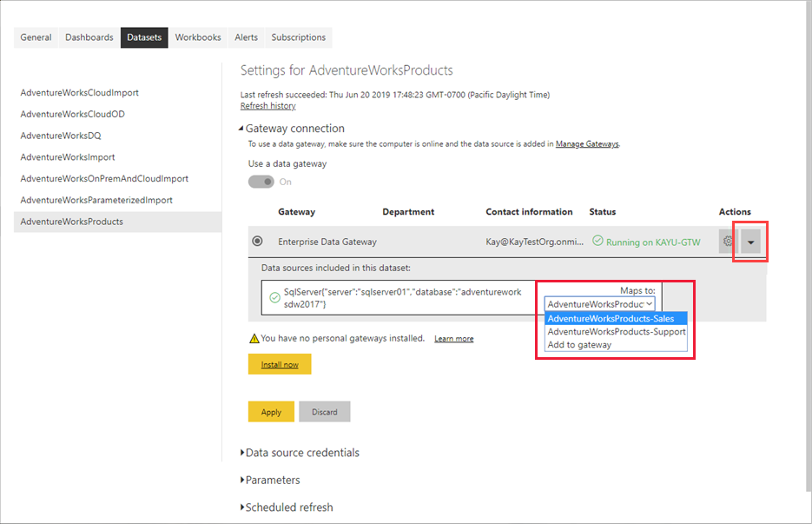Follow the Manage Gateways link
812x524 pixels.
tap(587, 144)
